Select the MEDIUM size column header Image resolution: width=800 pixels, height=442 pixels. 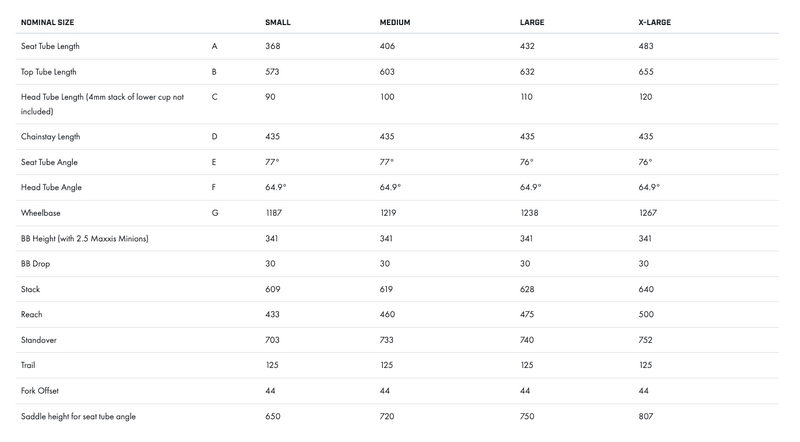click(395, 22)
